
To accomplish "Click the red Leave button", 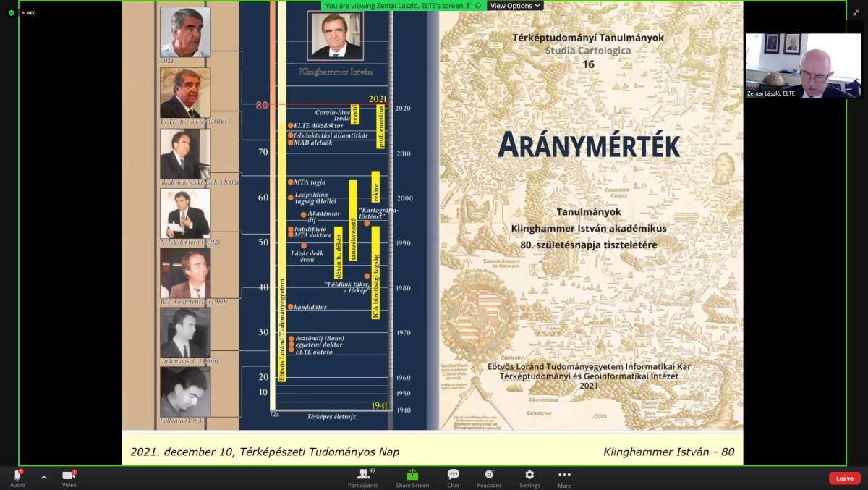I will coord(844,478).
